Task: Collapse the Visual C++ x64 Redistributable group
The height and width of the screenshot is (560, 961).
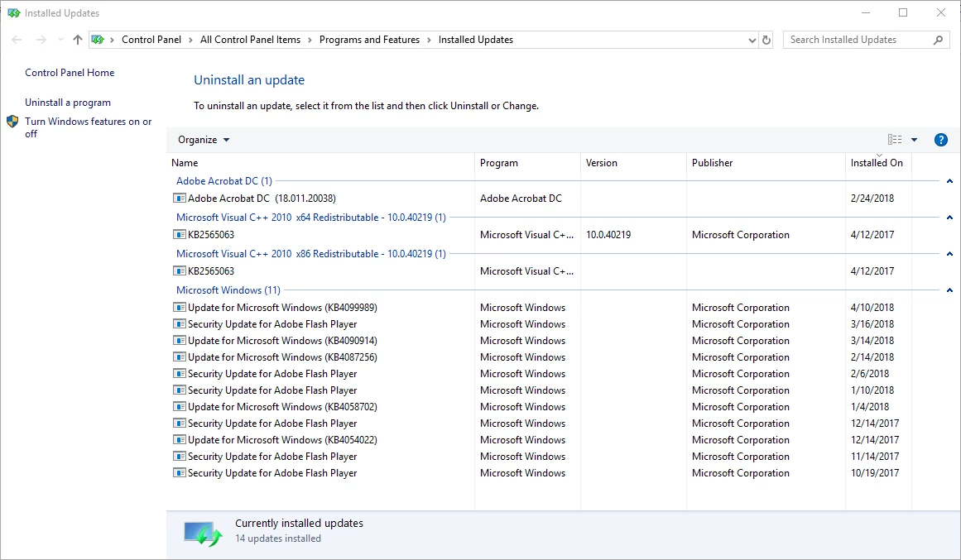Action: [949, 217]
